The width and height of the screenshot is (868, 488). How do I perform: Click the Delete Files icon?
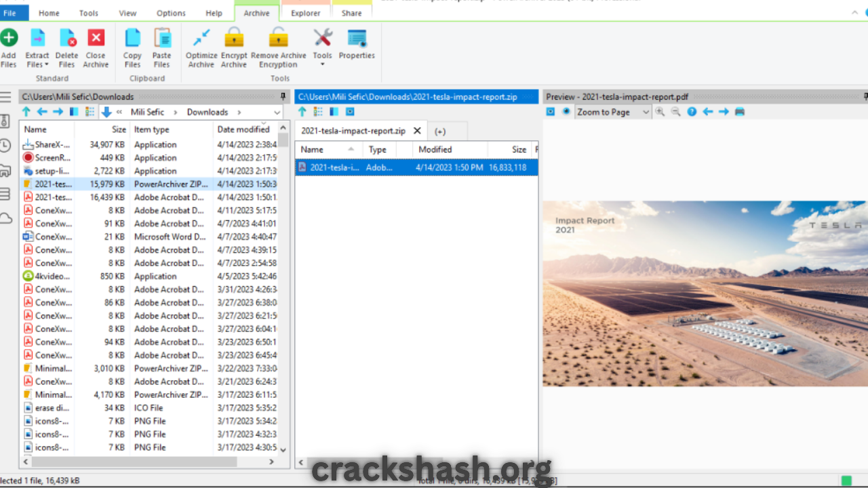(66, 37)
